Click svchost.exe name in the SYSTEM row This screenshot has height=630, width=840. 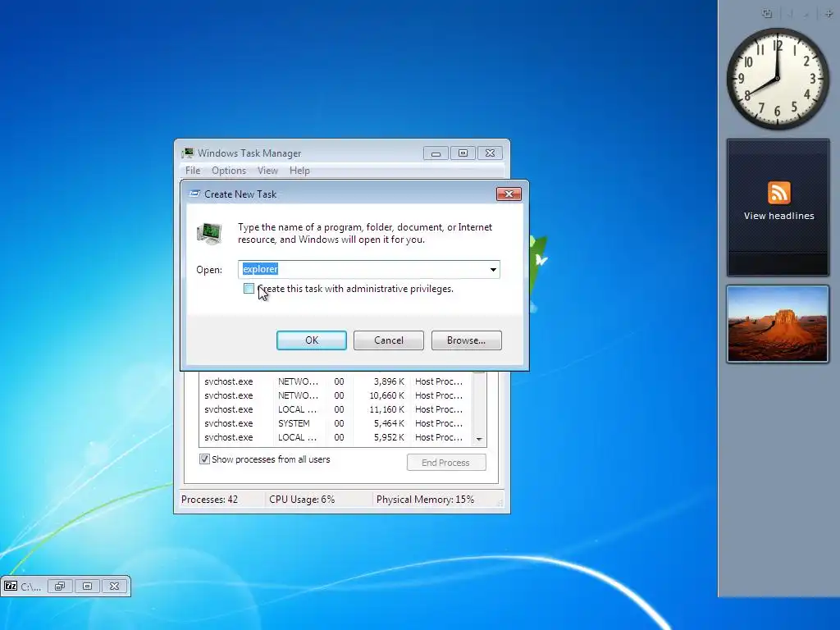[x=229, y=423]
